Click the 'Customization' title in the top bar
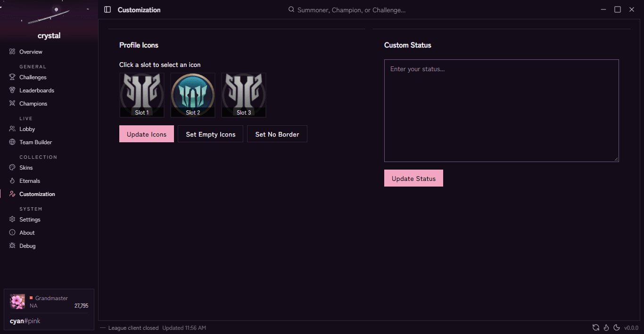The height and width of the screenshot is (334, 644). [x=139, y=10]
